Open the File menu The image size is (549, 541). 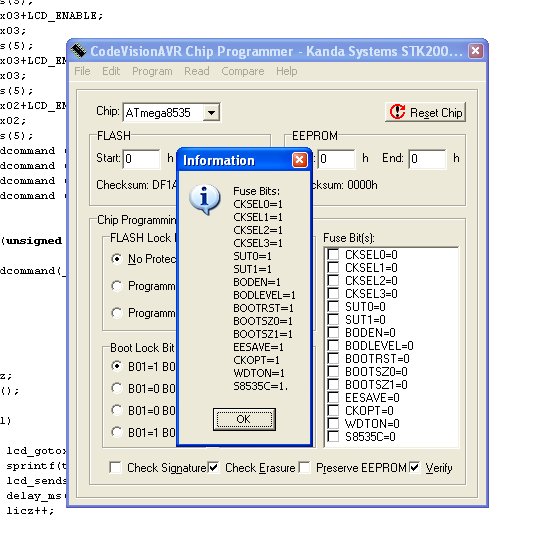tap(82, 71)
